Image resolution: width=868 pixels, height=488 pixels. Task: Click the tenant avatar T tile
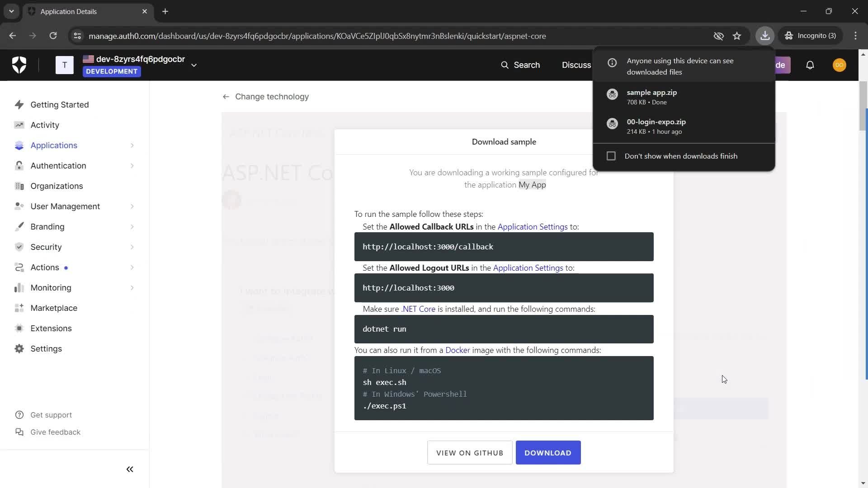(x=65, y=65)
